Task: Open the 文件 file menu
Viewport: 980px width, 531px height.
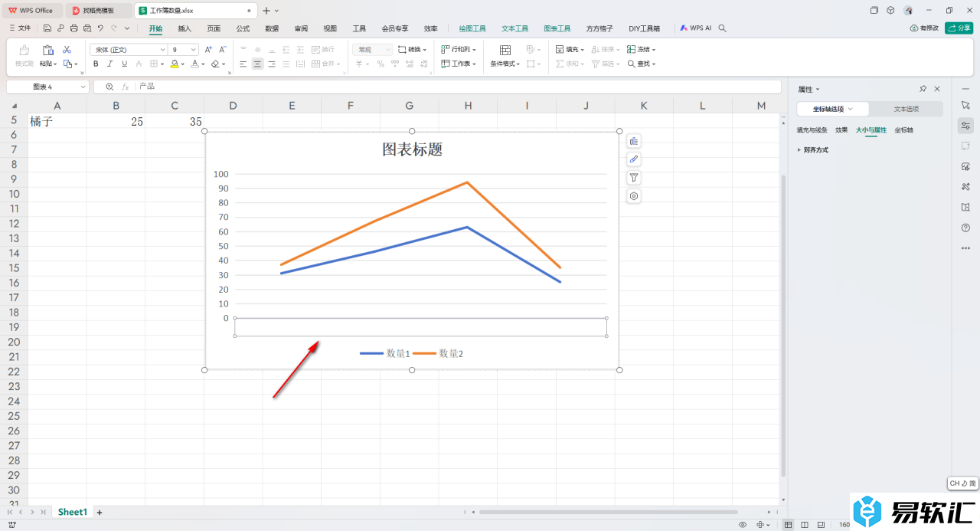Action: (x=19, y=28)
